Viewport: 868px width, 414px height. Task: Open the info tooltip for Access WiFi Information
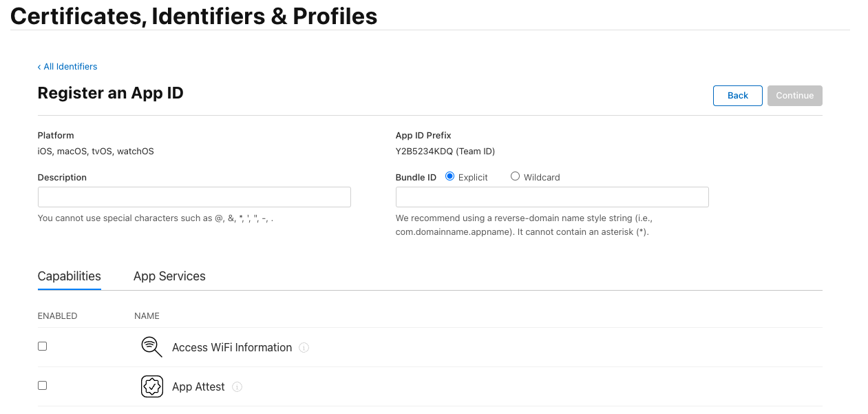coord(304,348)
